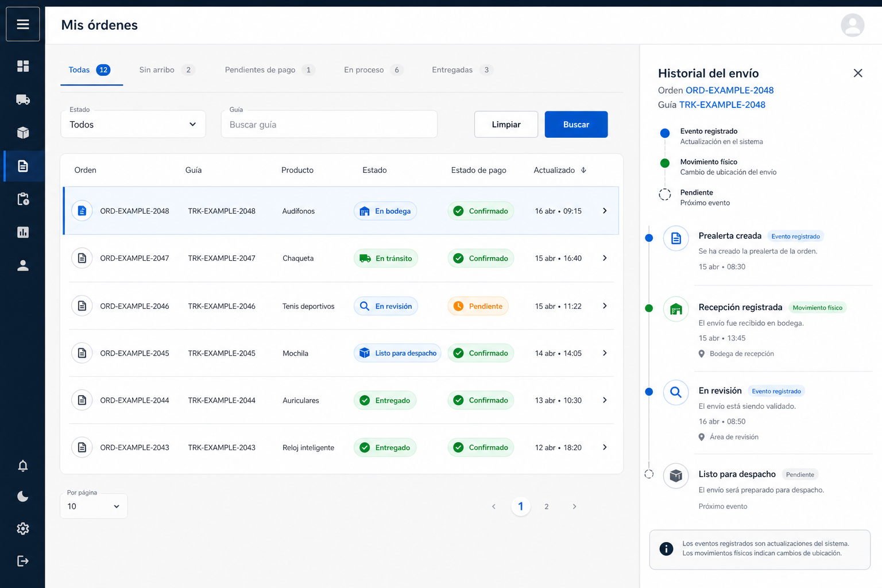Click document icon of ORD-EXAMPLE-2044 row
This screenshot has height=588, width=882.
(x=82, y=400)
